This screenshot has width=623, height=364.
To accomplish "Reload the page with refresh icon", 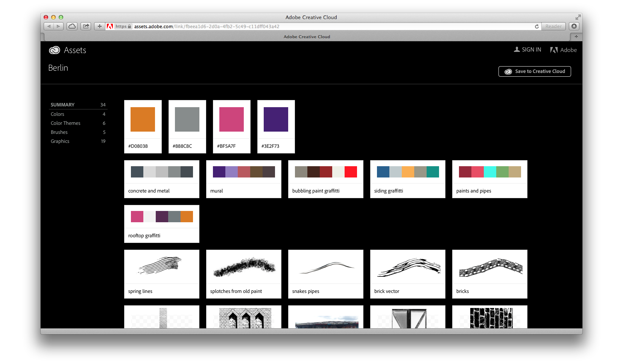I will (537, 26).
